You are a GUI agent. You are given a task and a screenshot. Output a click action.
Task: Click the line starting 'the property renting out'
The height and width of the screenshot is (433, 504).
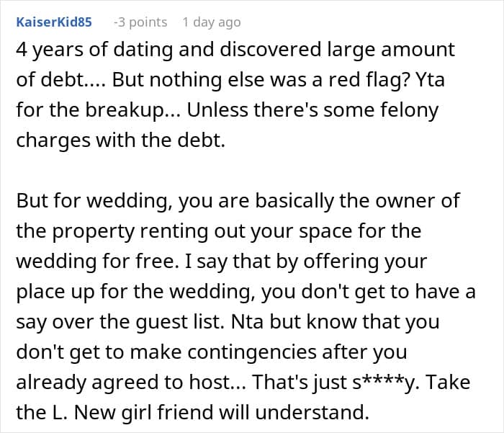(x=220, y=231)
